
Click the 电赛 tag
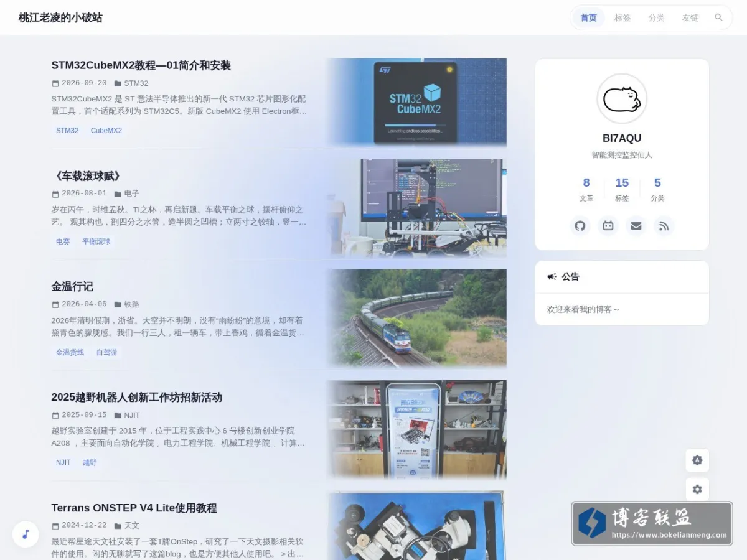[63, 241]
